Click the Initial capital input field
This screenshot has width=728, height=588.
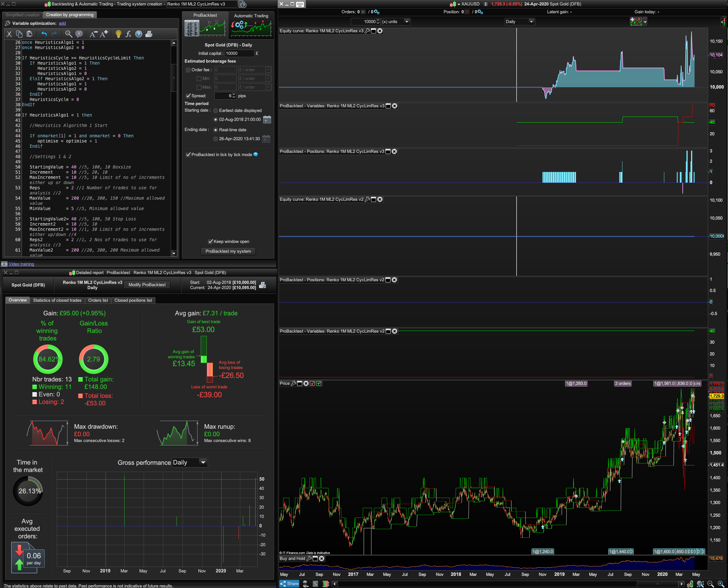click(x=239, y=53)
